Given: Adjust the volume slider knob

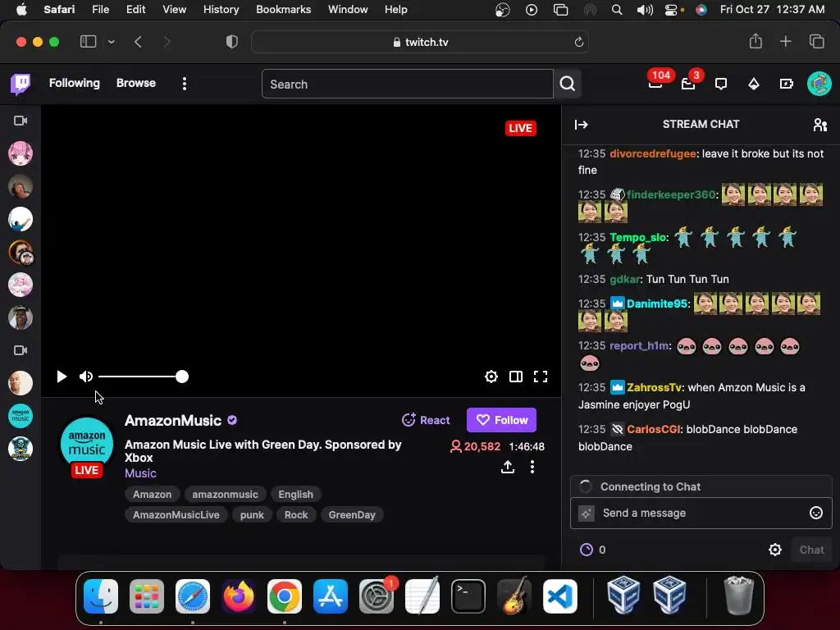Looking at the screenshot, I should pos(182,377).
